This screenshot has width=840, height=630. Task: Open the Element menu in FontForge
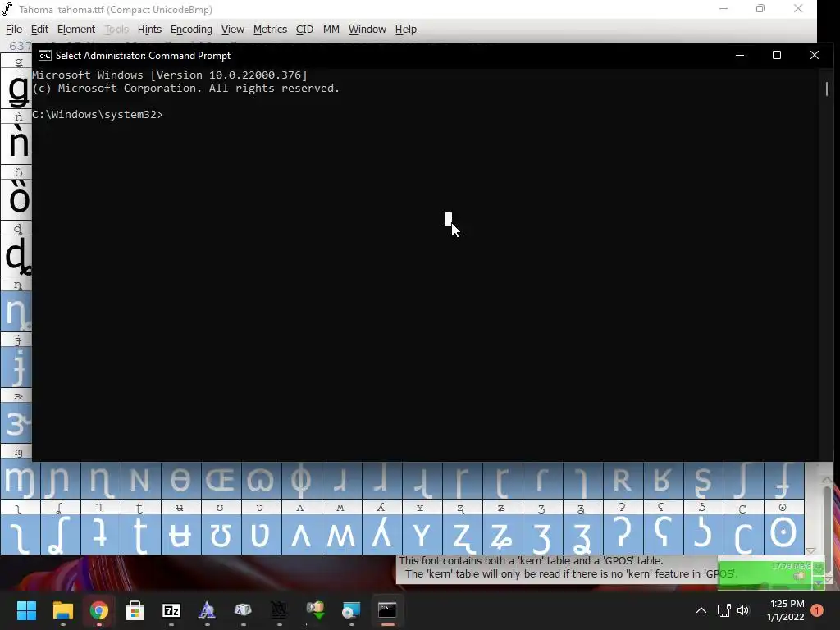pyautogui.click(x=76, y=30)
